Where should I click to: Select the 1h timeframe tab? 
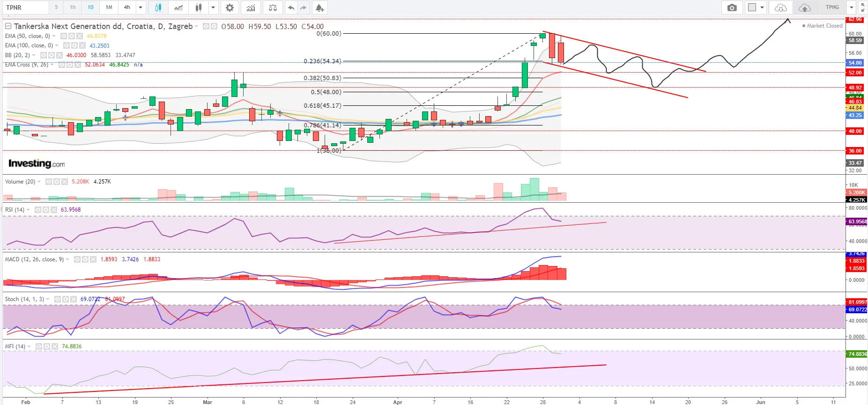pos(73,7)
